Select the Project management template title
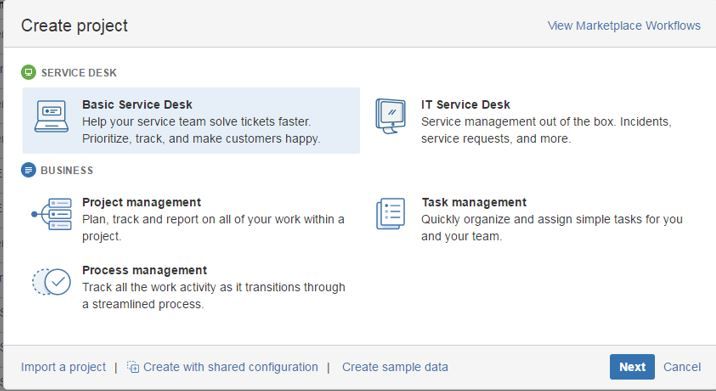716x391 pixels. 142,202
